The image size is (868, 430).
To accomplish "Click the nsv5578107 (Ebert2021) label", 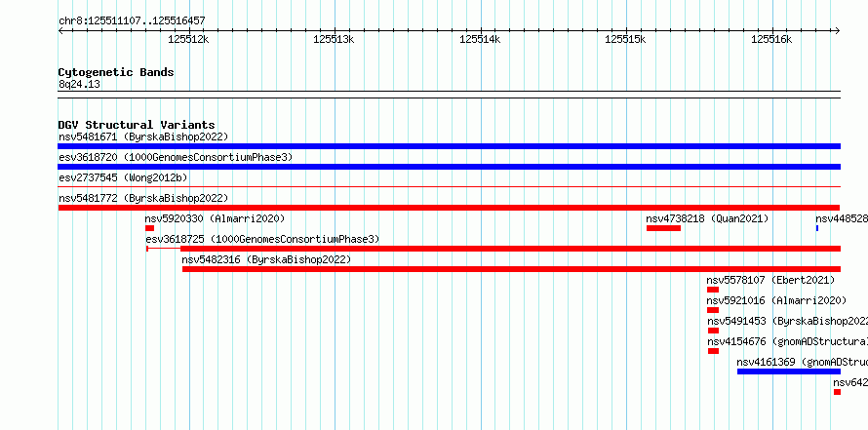I will 770,280.
